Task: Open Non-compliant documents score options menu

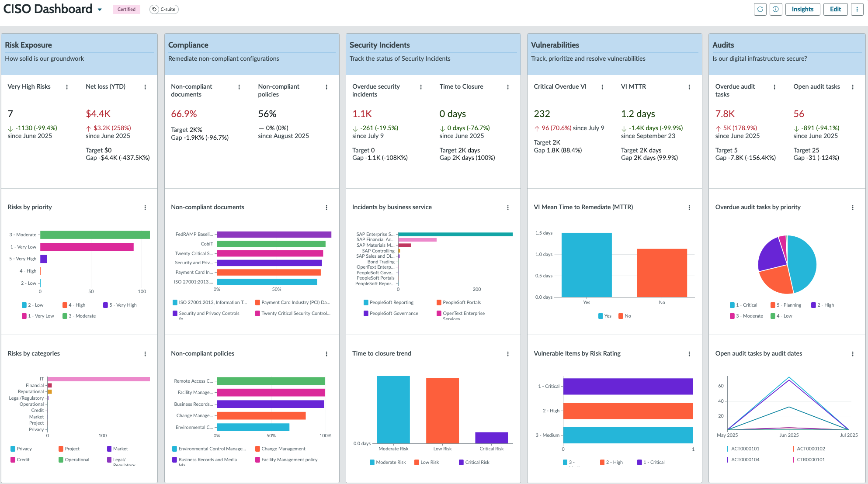Action: click(239, 87)
